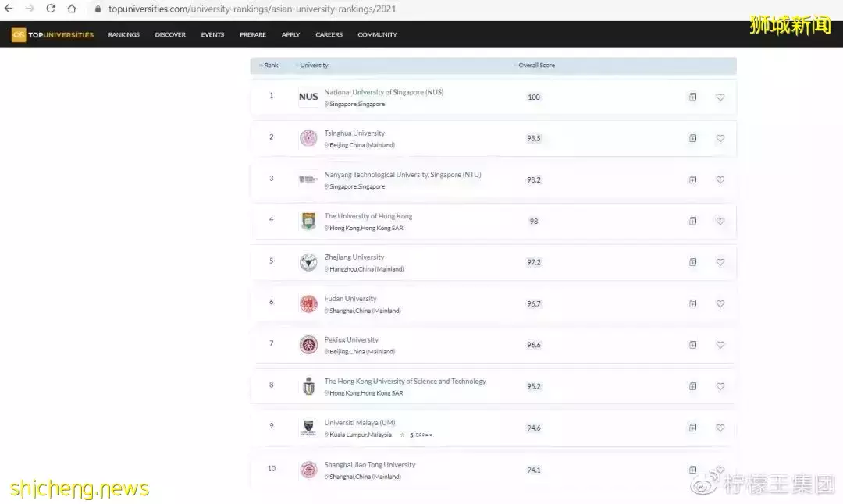Click the browser reload icon
Image resolution: width=843 pixels, height=504 pixels.
pyautogui.click(x=51, y=9)
